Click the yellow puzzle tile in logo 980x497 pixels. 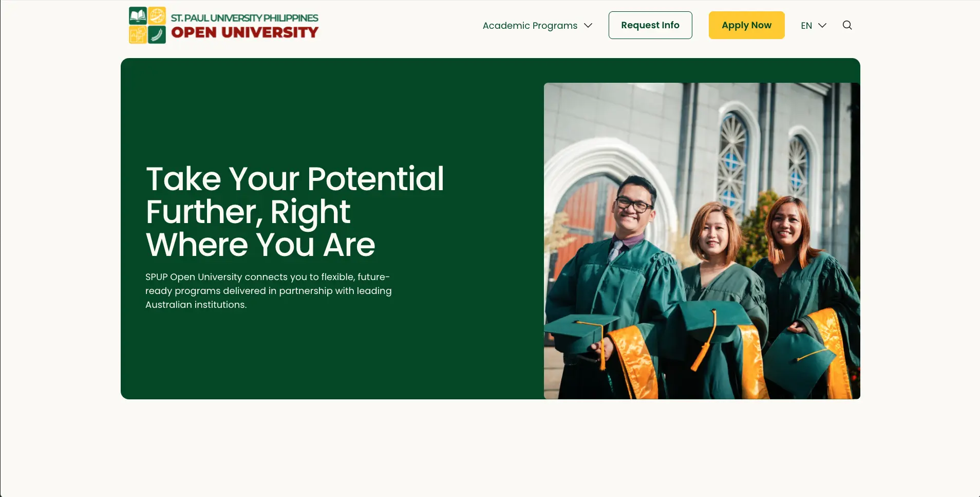[138, 35]
